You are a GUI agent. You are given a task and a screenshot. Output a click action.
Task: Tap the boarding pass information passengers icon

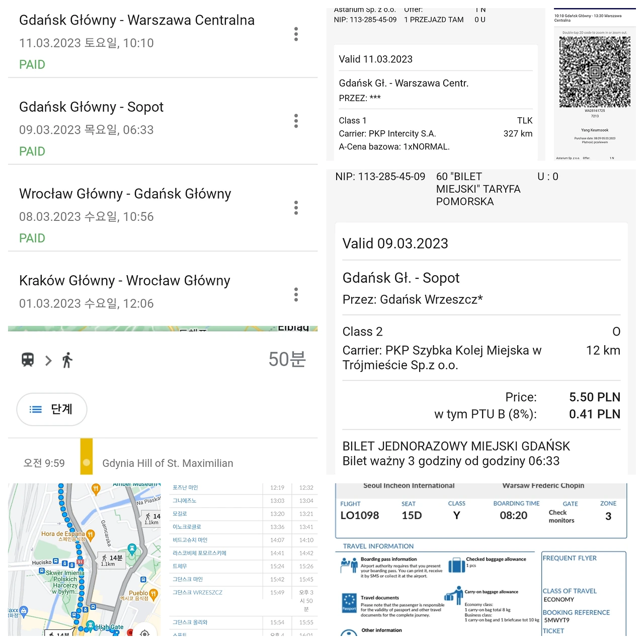click(349, 565)
